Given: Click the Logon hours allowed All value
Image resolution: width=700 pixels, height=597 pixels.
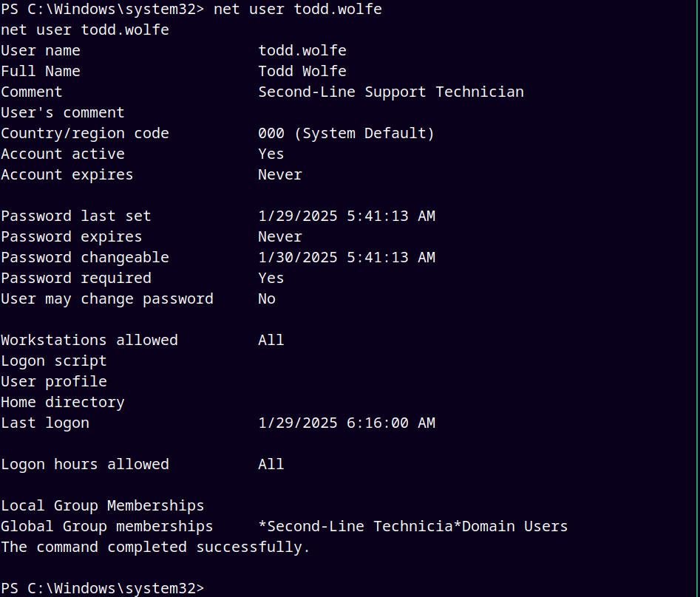Looking at the screenshot, I should coord(271,464).
